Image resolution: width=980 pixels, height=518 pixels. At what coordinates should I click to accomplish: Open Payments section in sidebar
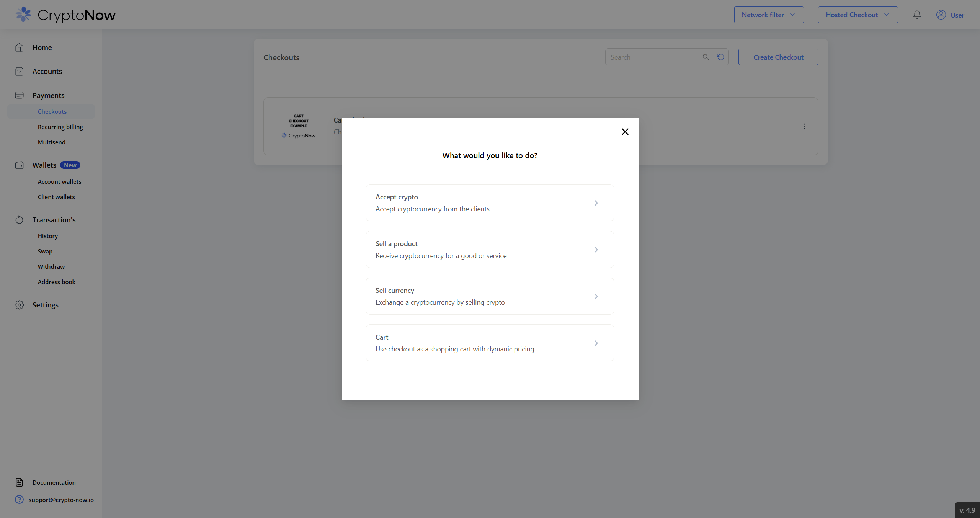(49, 95)
